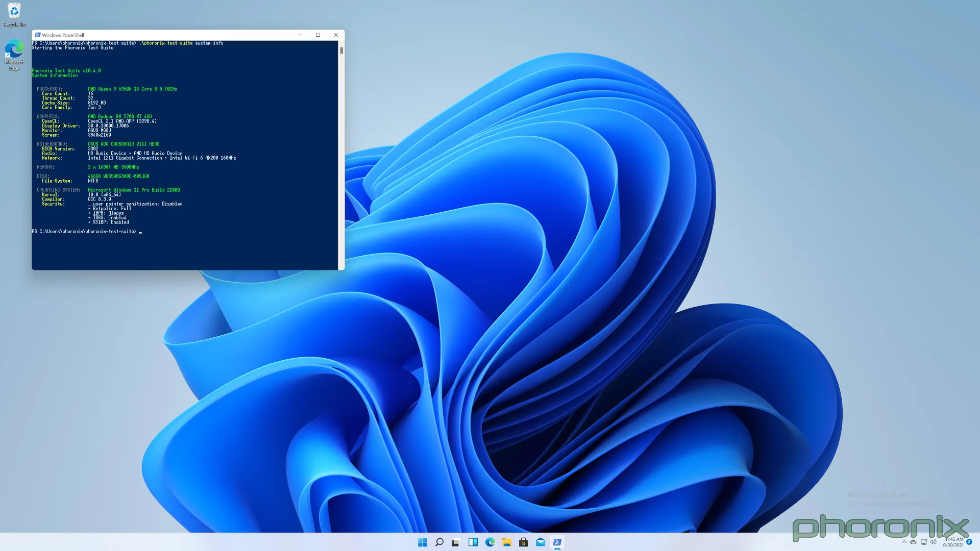This screenshot has height=551, width=980.
Task: Open the OneDrive cloud tray icon
Action: 914,542
